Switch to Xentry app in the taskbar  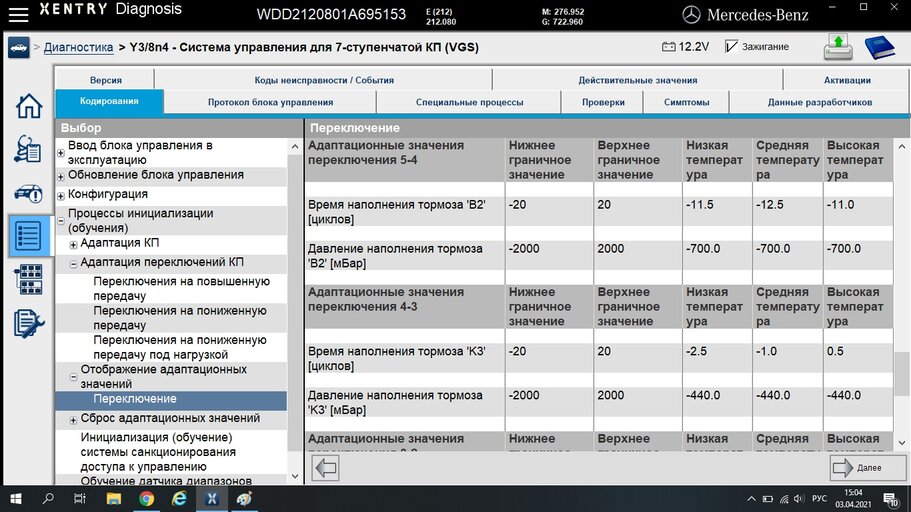[x=211, y=499]
